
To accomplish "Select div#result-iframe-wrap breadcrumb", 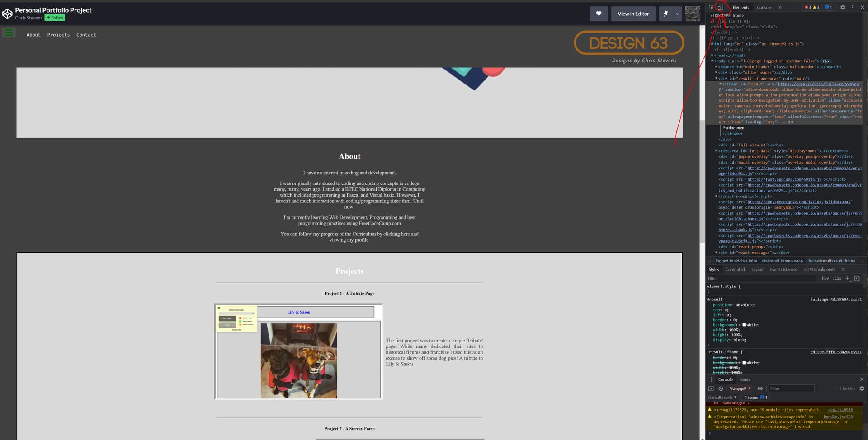I will (782, 261).
